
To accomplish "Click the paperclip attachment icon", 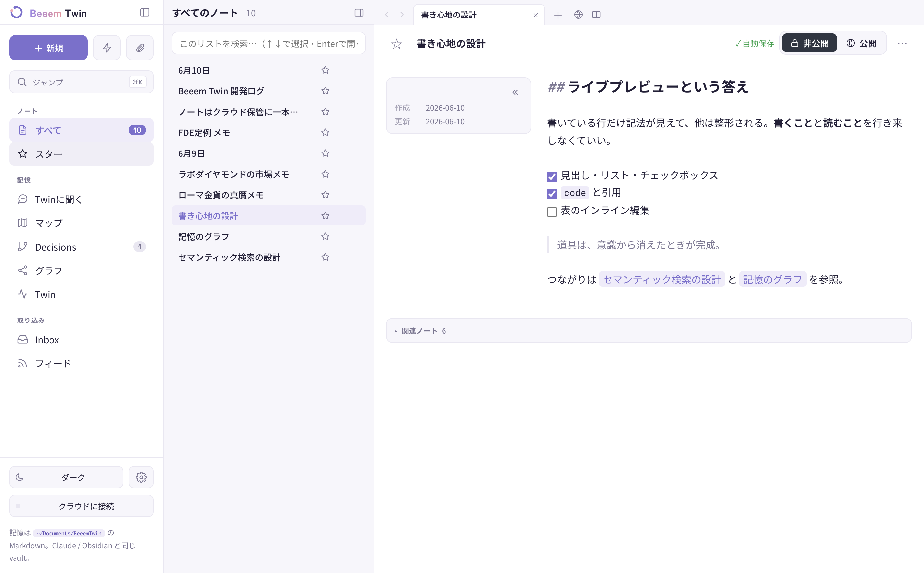I will point(140,48).
